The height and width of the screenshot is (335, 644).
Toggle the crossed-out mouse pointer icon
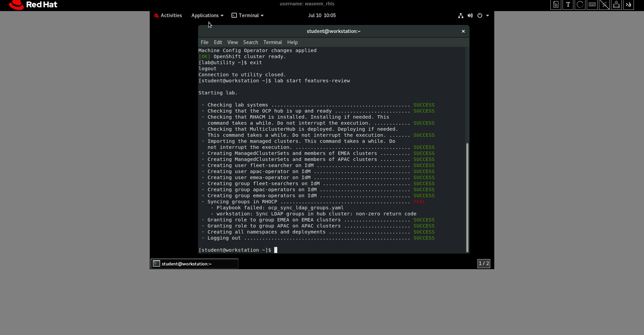[x=604, y=5]
